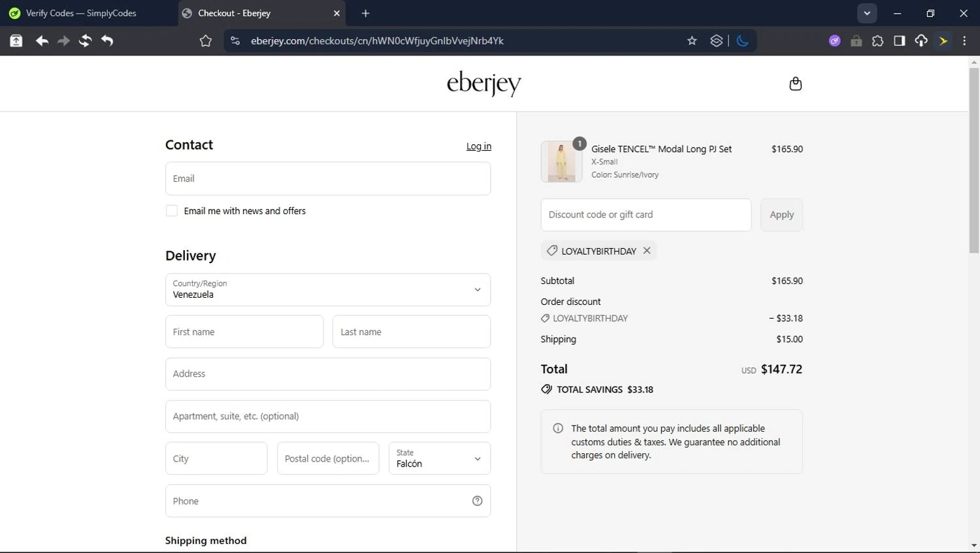Click the tag icon beside TOTAL SAVINGS

pyautogui.click(x=546, y=389)
